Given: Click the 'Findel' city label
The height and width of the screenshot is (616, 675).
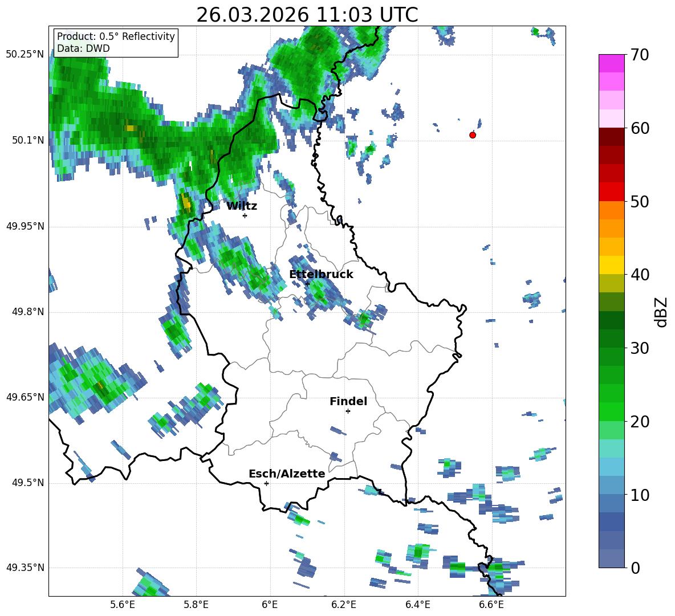Looking at the screenshot, I should tap(348, 401).
